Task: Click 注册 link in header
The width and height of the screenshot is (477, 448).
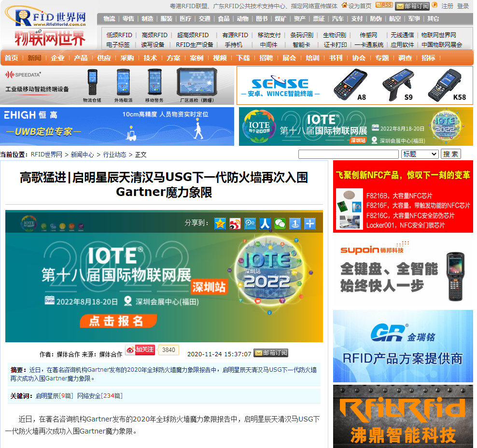Action: tap(447, 6)
